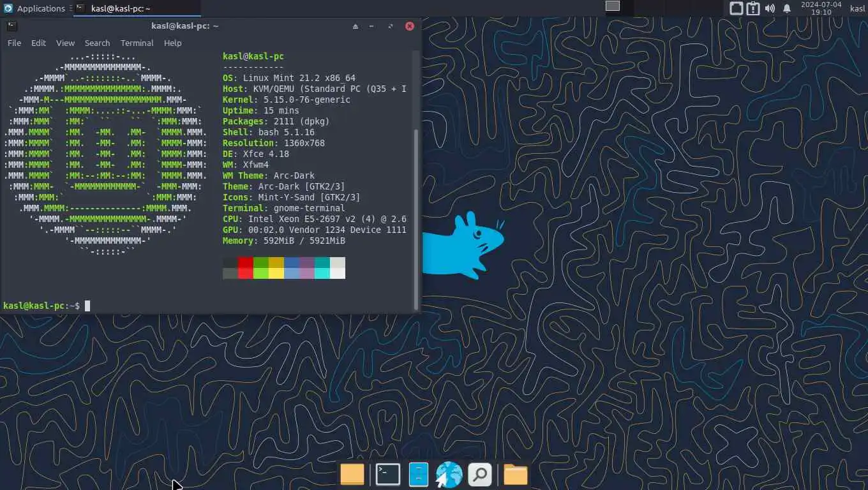Viewport: 868px width, 490px height.
Task: Click the Shell value 'bash 5.1.16'
Action: pos(287,132)
